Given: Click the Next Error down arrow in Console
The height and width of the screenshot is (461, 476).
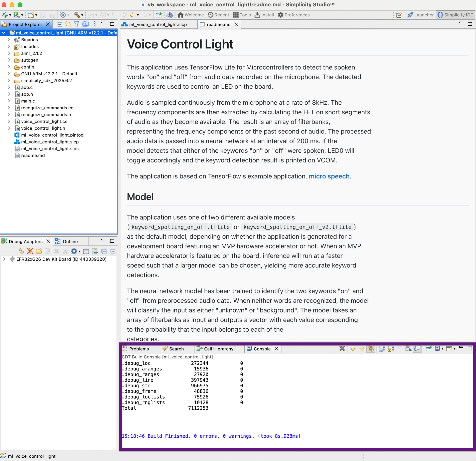Looking at the screenshot, I should [x=353, y=349].
